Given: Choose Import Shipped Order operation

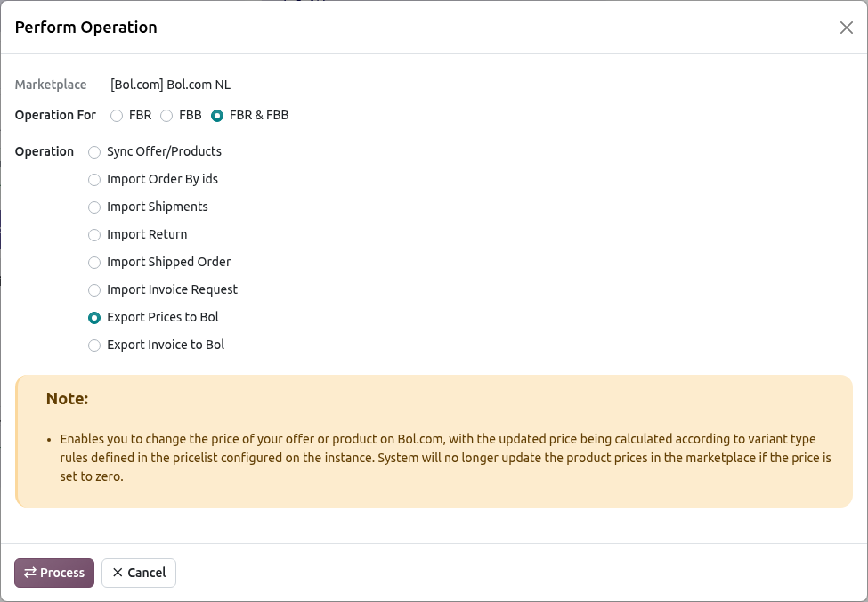Looking at the screenshot, I should pyautogui.click(x=94, y=263).
